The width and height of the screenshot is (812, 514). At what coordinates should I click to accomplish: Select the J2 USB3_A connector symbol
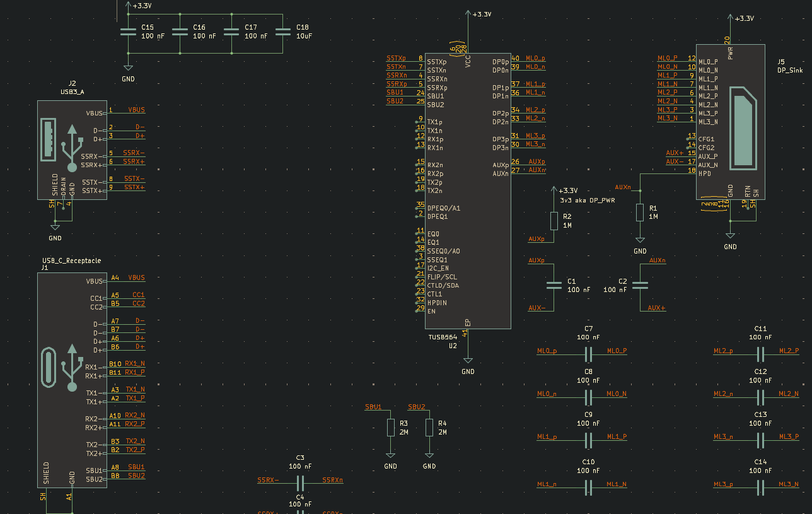pos(72,151)
